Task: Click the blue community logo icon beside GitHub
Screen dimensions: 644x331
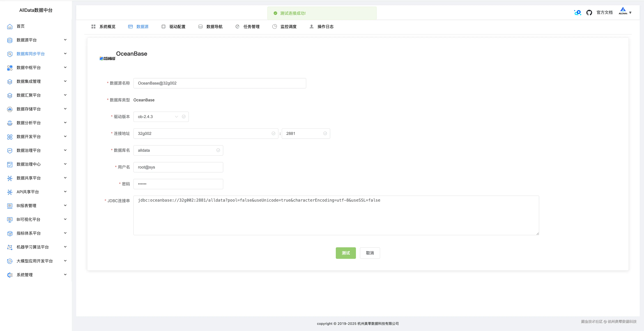Action: coord(577,13)
